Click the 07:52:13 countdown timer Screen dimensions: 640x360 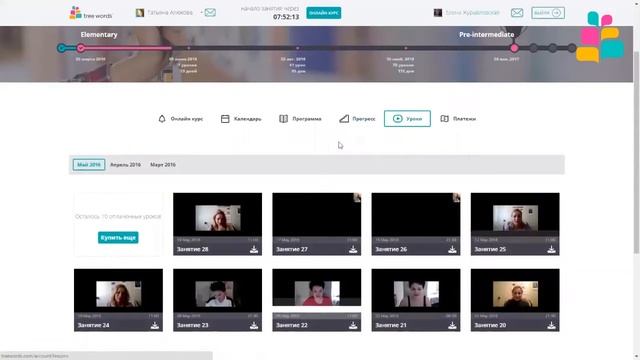pos(286,17)
